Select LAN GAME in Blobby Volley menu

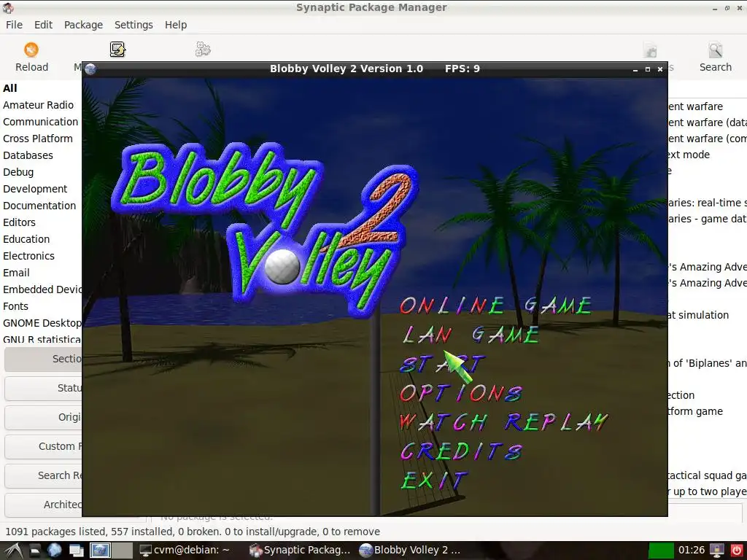click(x=471, y=335)
